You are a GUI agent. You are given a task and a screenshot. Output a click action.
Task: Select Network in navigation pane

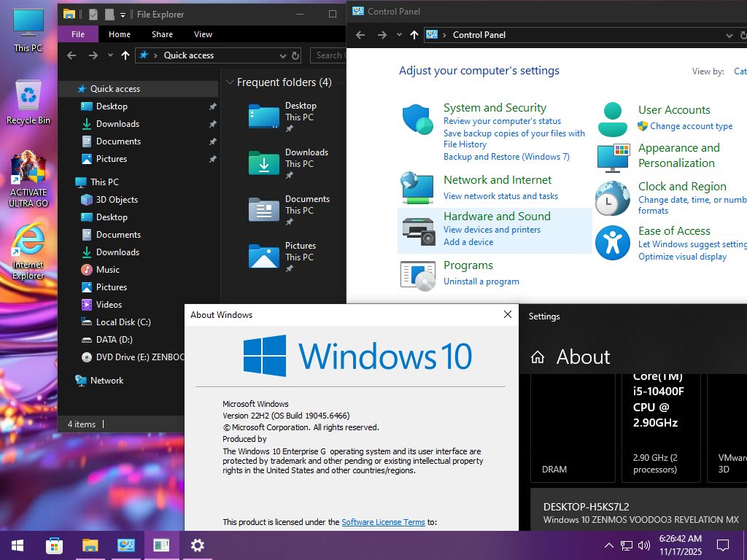pyautogui.click(x=107, y=381)
